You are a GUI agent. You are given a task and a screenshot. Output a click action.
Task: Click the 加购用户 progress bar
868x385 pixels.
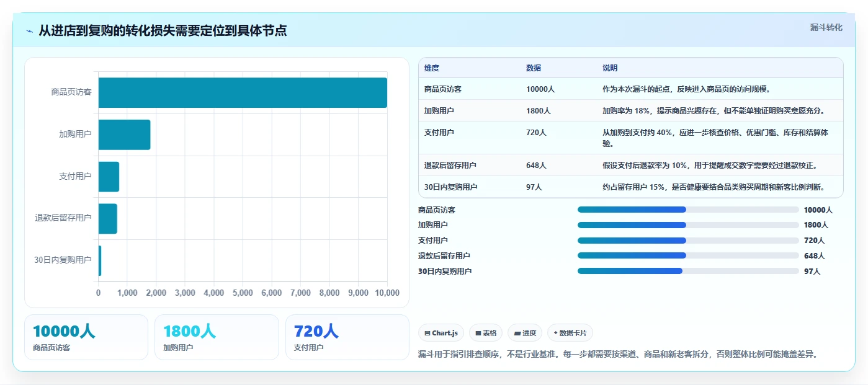(688, 225)
